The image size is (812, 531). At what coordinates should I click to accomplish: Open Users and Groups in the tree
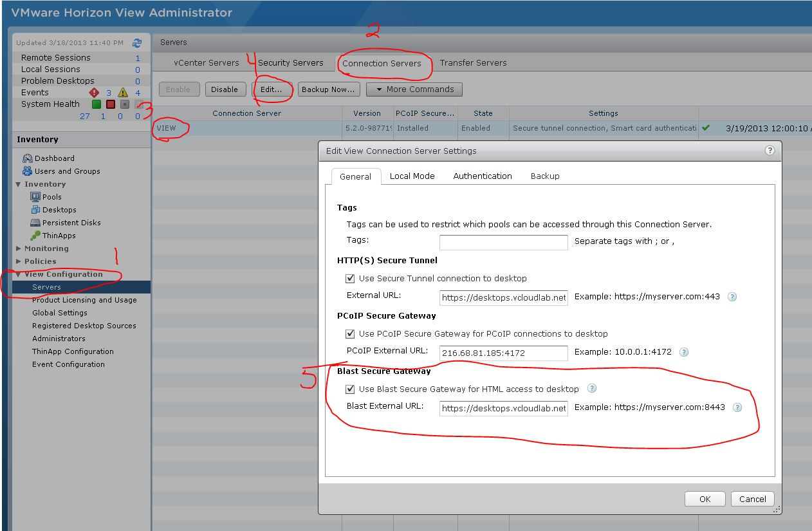click(x=68, y=171)
